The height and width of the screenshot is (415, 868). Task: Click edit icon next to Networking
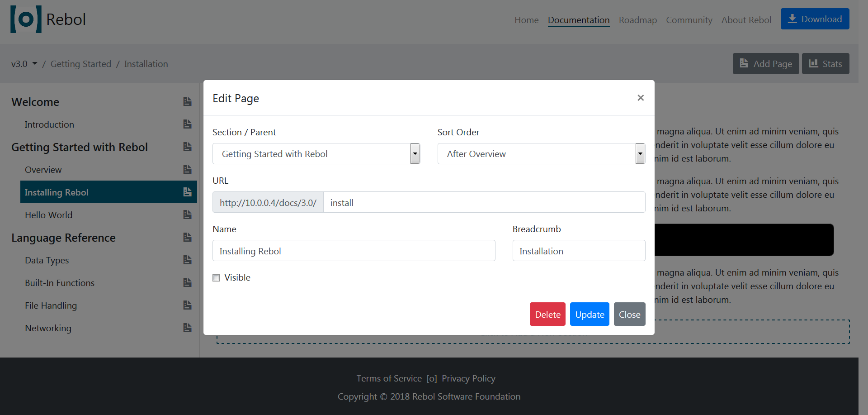(x=187, y=328)
